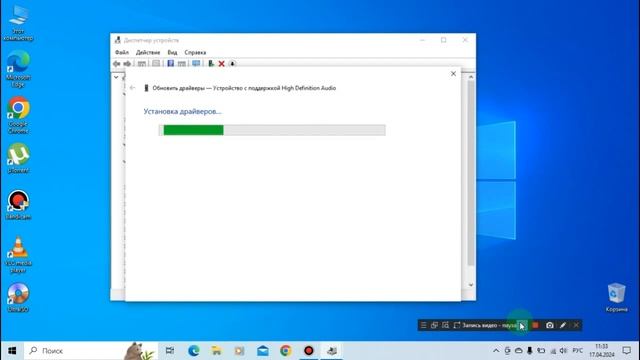640x360 pixels.
Task: Open Google Chrome from the taskbar
Action: click(286, 351)
